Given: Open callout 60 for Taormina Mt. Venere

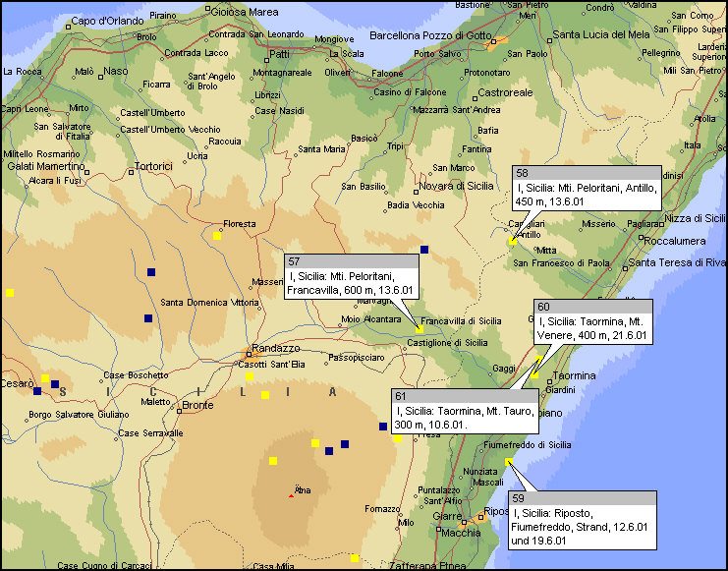Looking at the screenshot, I should click(x=592, y=321).
